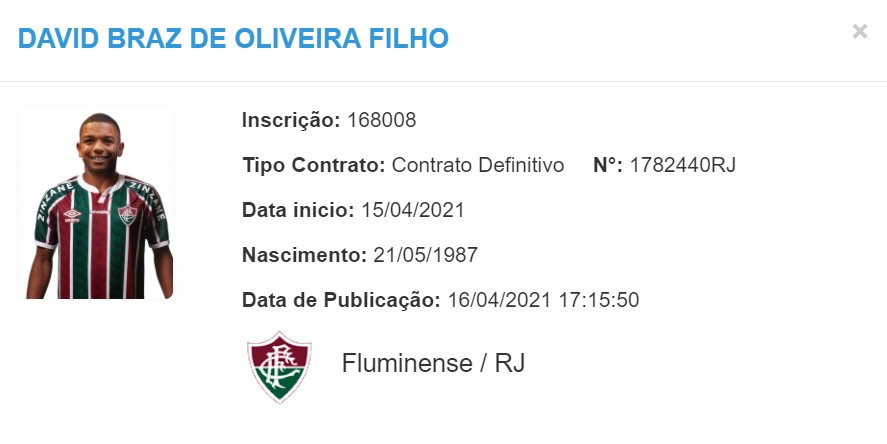Click the Umbro logo on the shirt

pos(72,215)
